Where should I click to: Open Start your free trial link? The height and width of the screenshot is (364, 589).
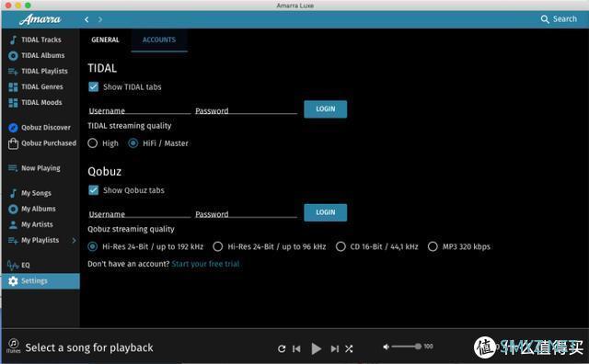click(x=205, y=264)
